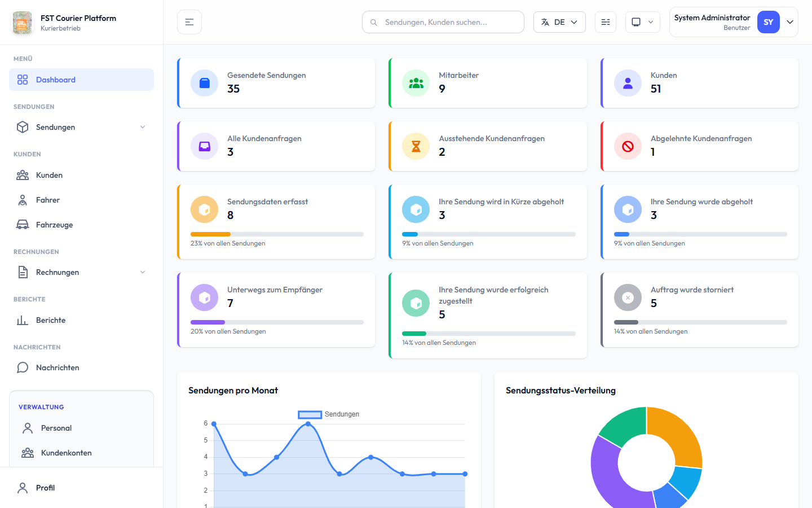Click the Ihre Sendung wurde erfolgreich zugestellt title
Image resolution: width=812 pixels, height=508 pixels.
493,295
